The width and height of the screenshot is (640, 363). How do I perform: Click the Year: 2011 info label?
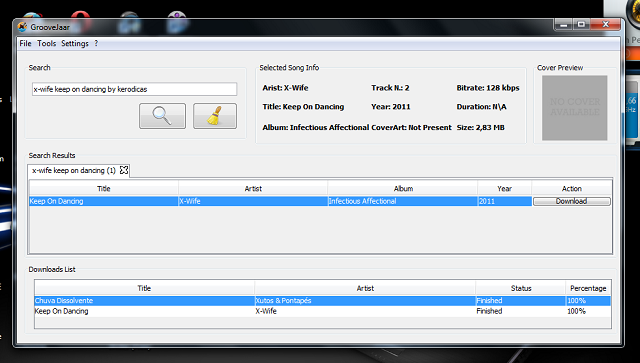(x=391, y=107)
